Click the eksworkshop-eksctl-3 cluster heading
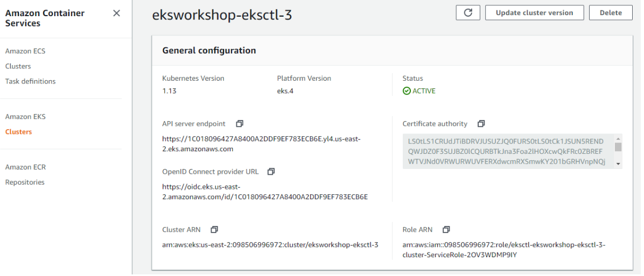Image resolution: width=644 pixels, height=276 pixels. 222,16
